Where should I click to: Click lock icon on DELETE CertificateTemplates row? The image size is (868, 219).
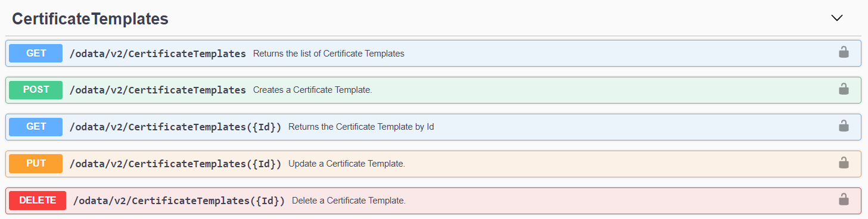(x=844, y=200)
